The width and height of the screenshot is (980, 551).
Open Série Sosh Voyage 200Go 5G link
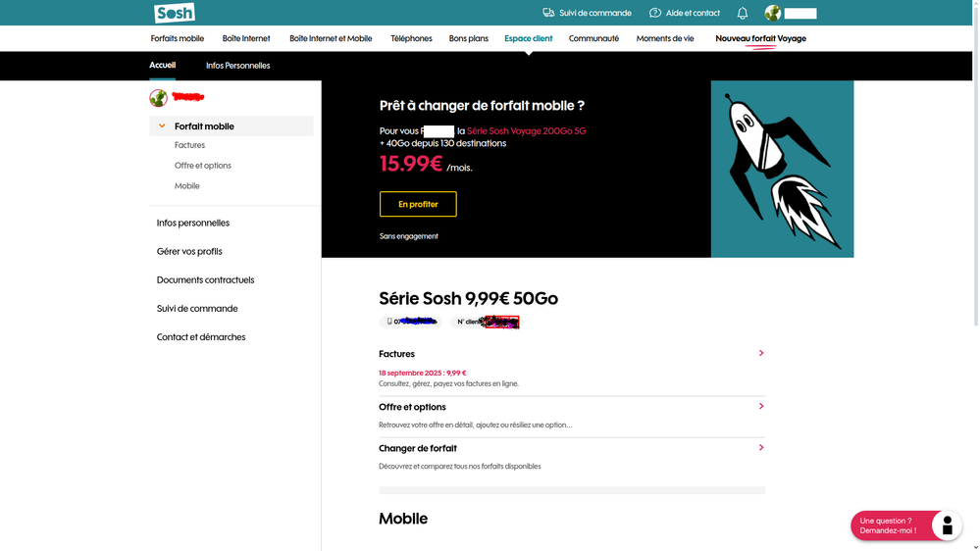point(526,131)
